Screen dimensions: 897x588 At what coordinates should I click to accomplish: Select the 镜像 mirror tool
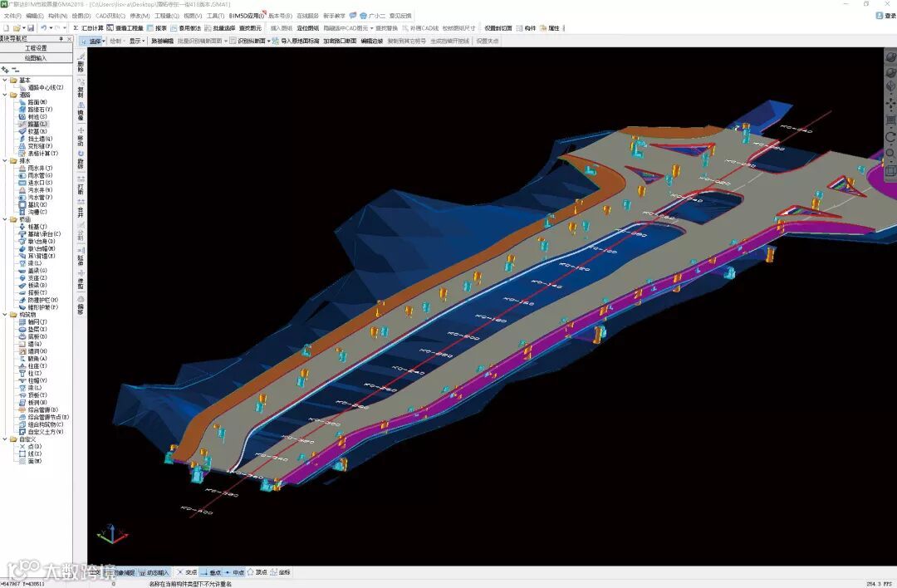pyautogui.click(x=81, y=110)
